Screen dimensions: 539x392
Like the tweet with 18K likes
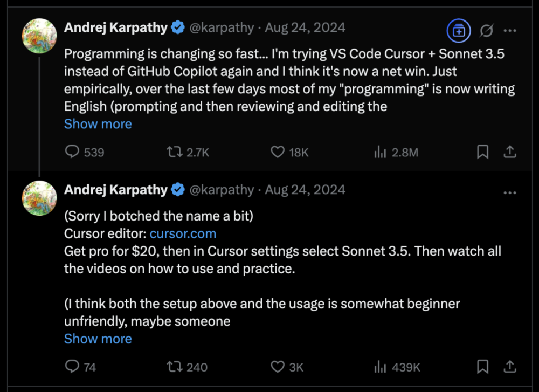(278, 153)
